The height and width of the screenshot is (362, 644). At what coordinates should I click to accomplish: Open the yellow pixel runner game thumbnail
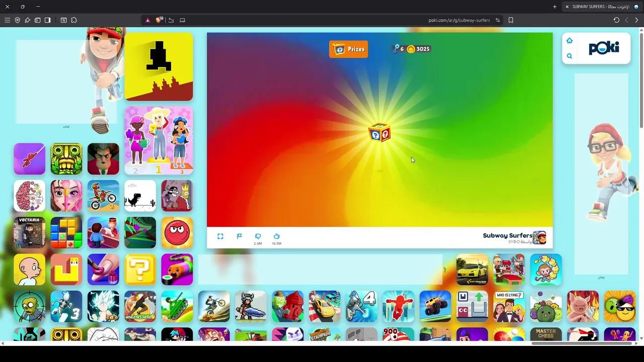[x=158, y=67]
